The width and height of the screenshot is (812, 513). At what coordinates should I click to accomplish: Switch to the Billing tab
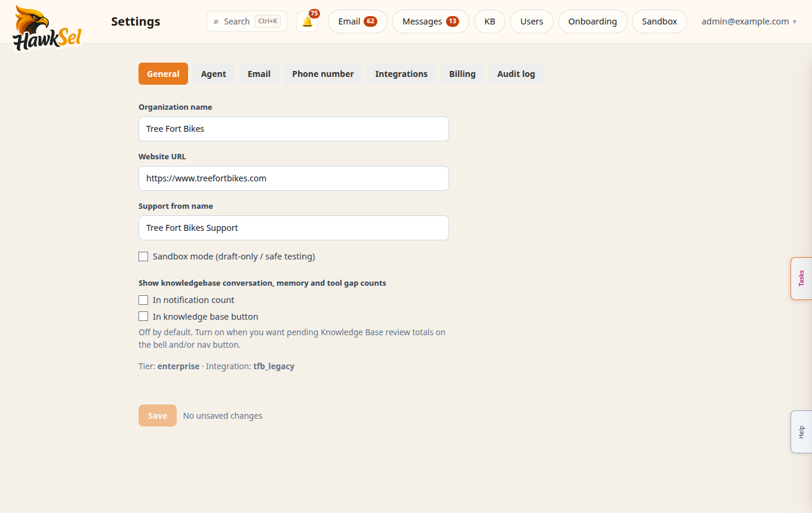point(463,74)
